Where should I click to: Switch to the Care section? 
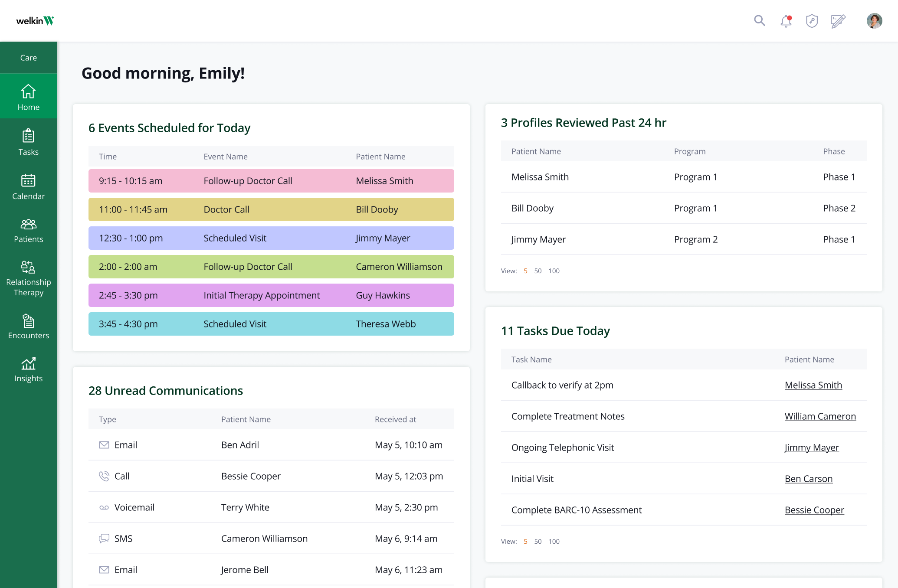coord(28,57)
